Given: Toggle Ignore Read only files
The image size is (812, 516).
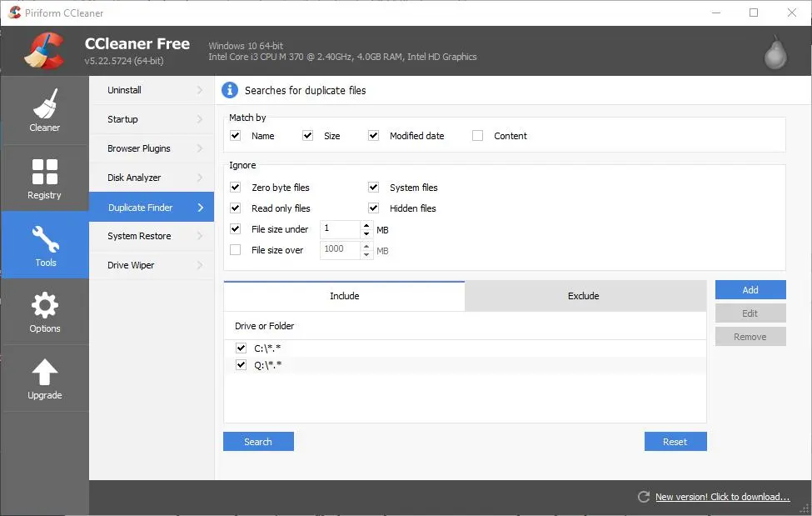Looking at the screenshot, I should (x=235, y=208).
